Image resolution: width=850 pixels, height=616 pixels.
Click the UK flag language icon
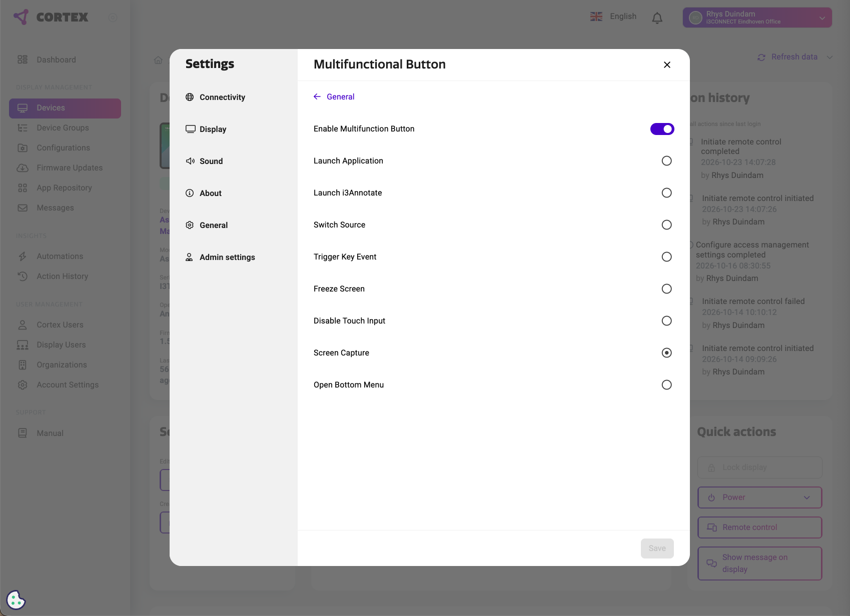point(596,16)
